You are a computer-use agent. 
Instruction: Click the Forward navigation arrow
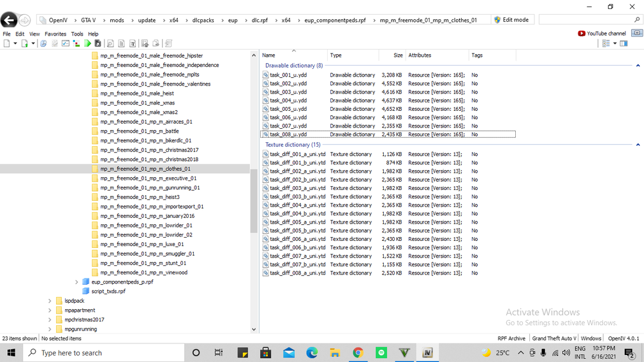[24, 20]
